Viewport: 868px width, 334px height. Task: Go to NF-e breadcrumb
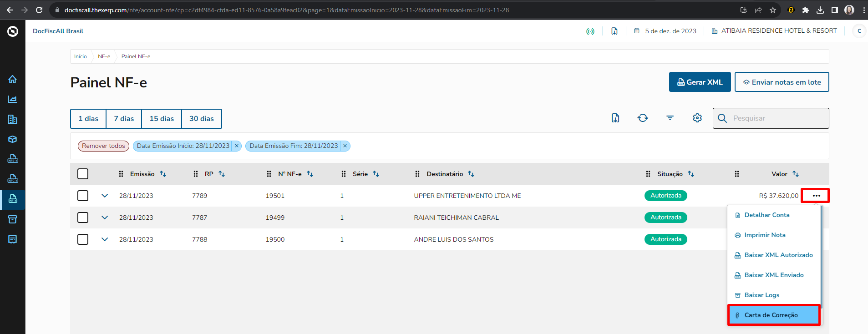(x=104, y=56)
